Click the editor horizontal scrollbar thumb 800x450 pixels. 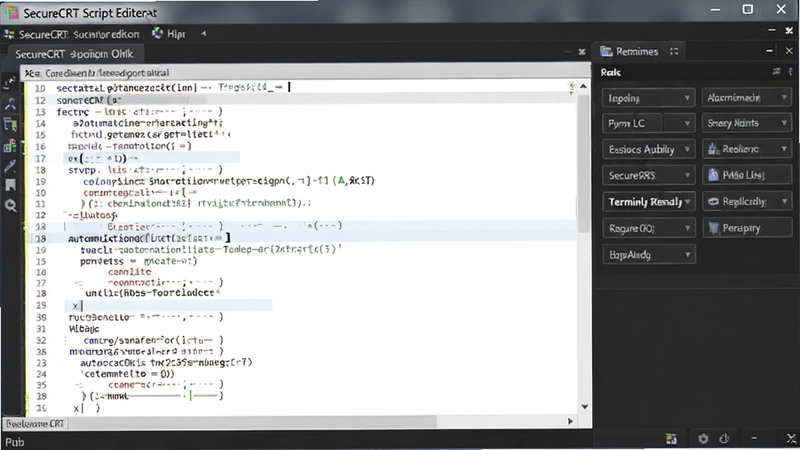click(x=253, y=422)
